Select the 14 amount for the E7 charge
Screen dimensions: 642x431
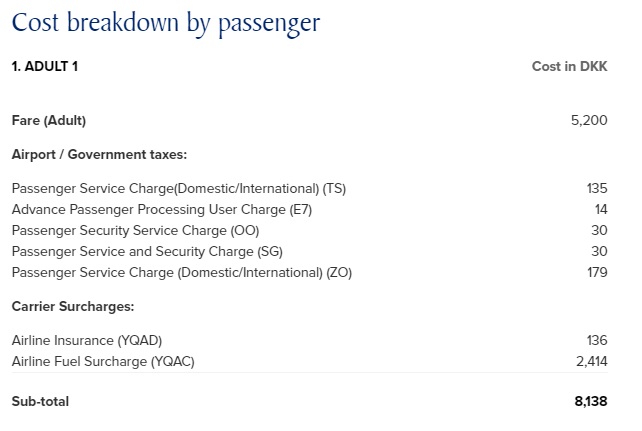(x=600, y=209)
